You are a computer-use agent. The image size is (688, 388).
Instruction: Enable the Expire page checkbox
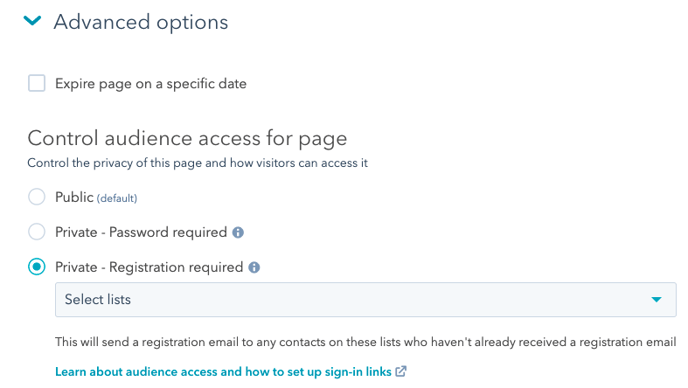[x=36, y=83]
